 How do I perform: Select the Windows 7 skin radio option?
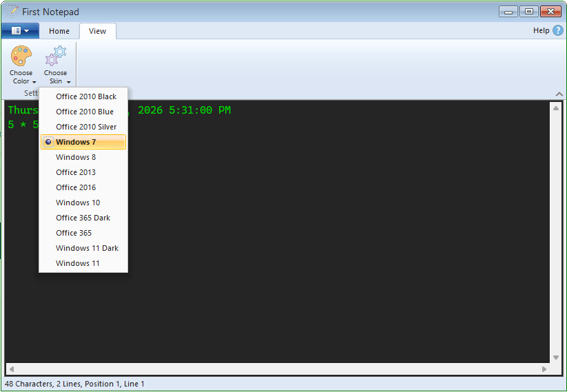(83, 142)
